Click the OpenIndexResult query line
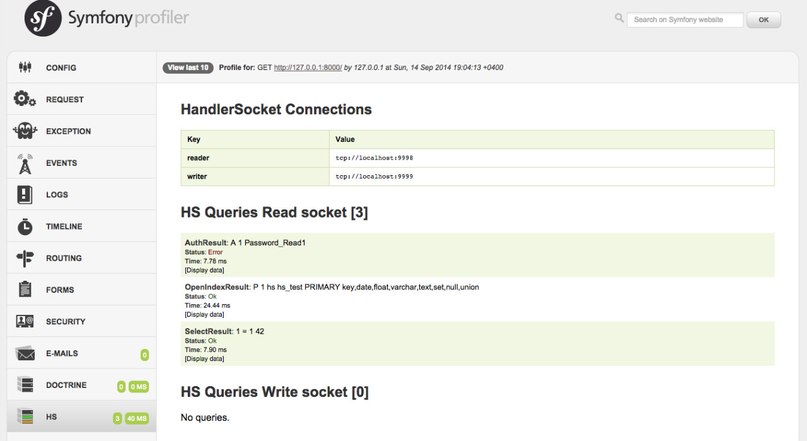 (332, 287)
